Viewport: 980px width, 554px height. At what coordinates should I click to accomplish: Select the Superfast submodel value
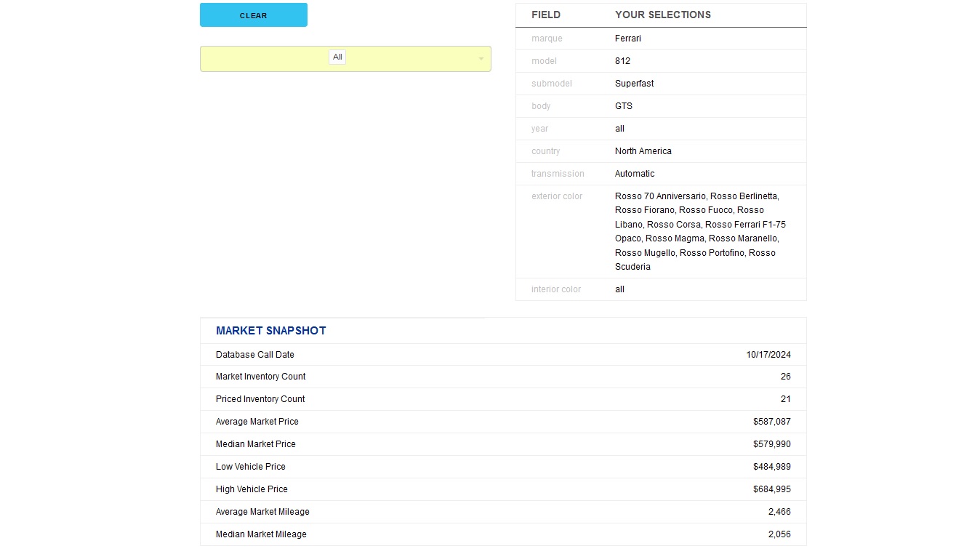pyautogui.click(x=634, y=84)
